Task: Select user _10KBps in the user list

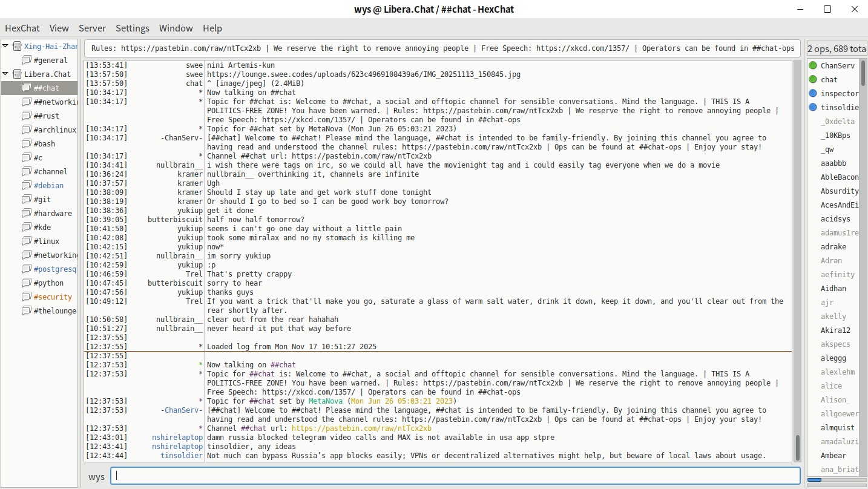Action: (835, 135)
